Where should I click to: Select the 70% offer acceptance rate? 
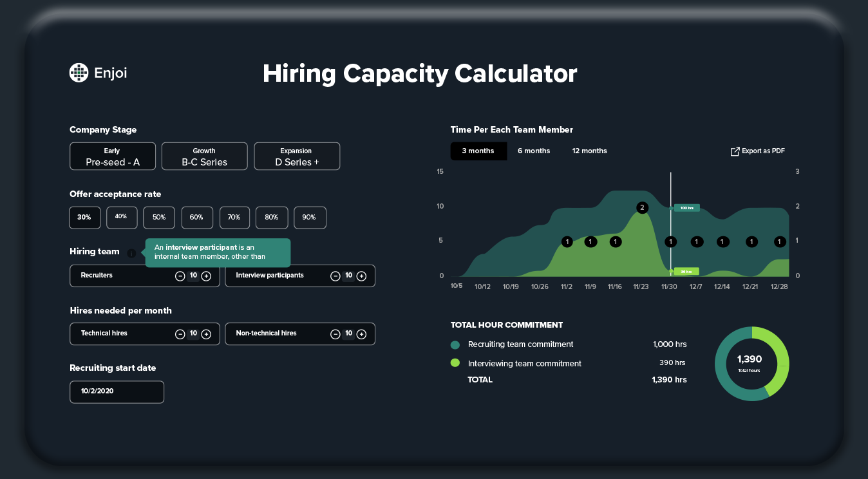coord(234,218)
